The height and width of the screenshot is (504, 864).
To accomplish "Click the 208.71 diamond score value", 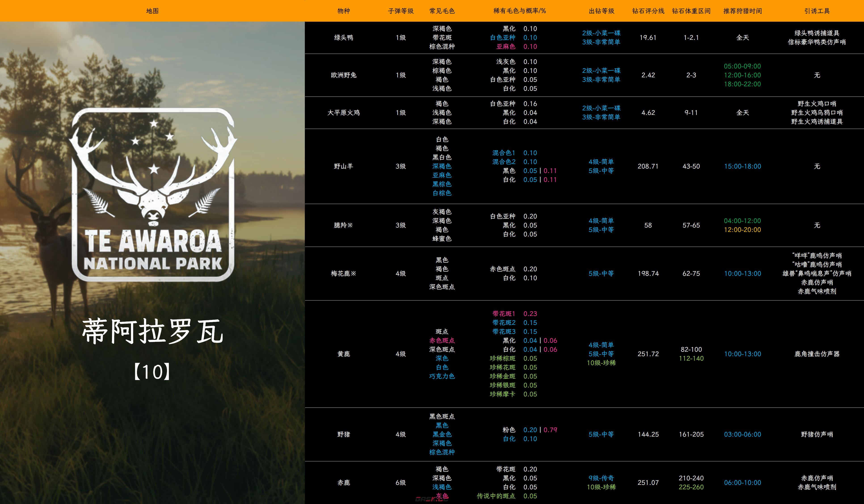I will coord(648,166).
